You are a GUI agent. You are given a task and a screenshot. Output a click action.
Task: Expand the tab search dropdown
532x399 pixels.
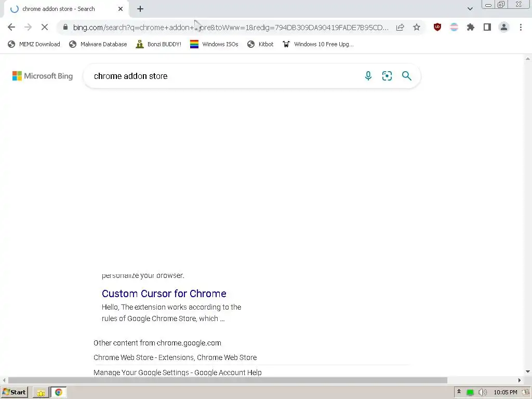(x=470, y=9)
